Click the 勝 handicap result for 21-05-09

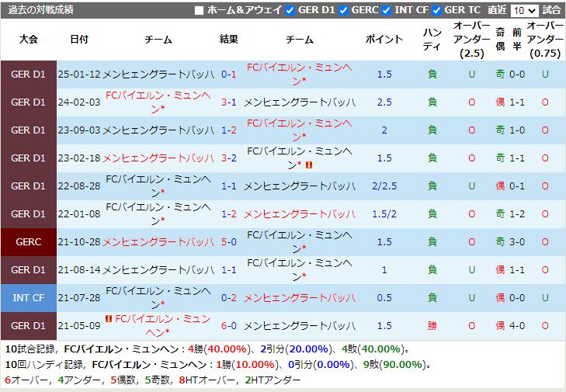(432, 326)
